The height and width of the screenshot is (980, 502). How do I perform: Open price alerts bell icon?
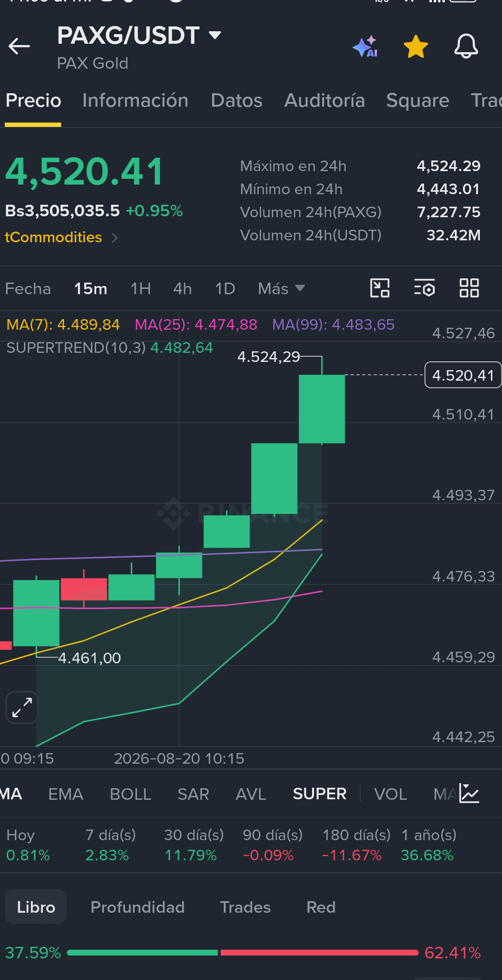[x=466, y=47]
